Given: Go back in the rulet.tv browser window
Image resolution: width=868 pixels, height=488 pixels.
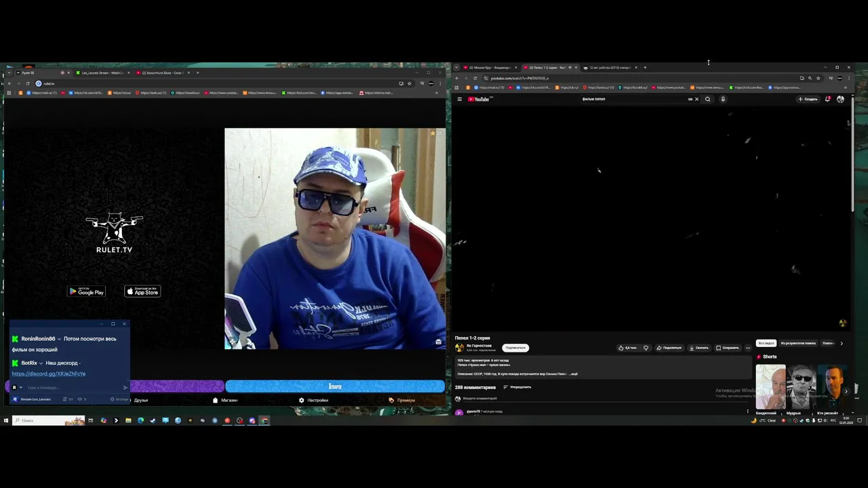Looking at the screenshot, I should coord(9,83).
